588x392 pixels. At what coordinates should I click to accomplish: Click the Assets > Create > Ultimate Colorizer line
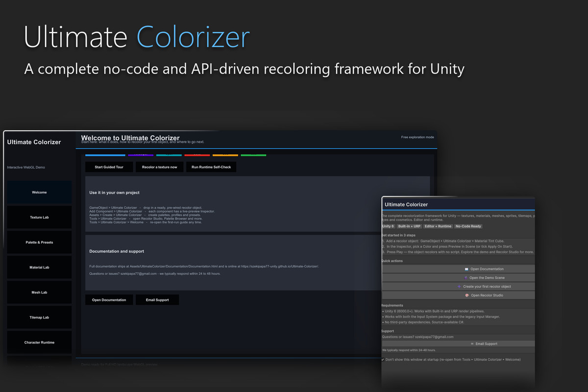tap(145, 215)
